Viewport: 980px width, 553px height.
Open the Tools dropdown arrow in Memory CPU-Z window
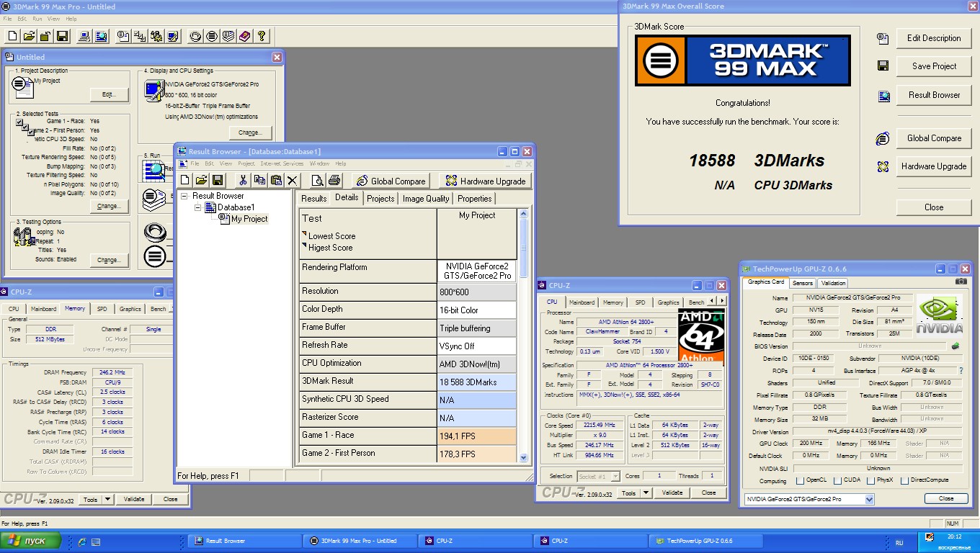pyautogui.click(x=108, y=499)
